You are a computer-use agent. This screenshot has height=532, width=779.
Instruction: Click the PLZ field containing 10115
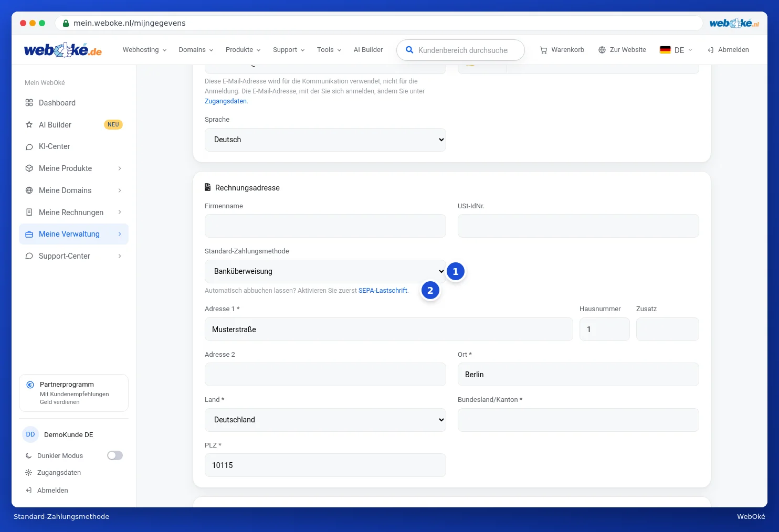[x=325, y=465]
